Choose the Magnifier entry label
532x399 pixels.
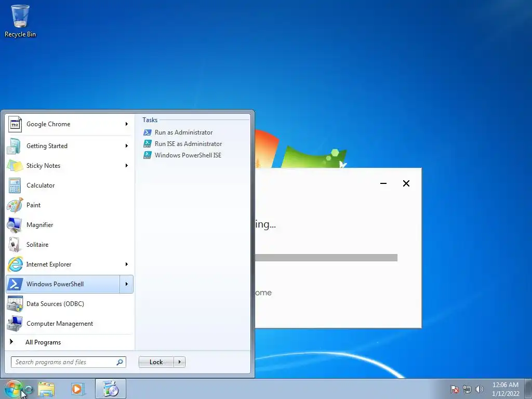tap(39, 224)
